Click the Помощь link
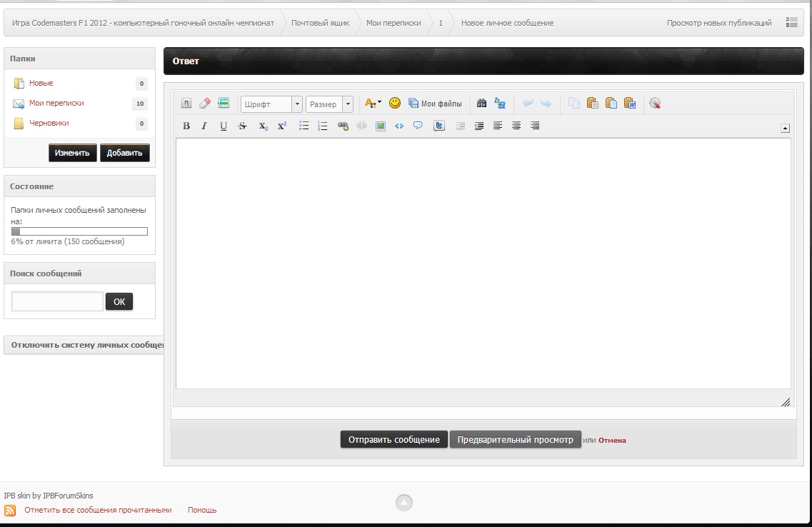812x527 pixels. tap(202, 510)
